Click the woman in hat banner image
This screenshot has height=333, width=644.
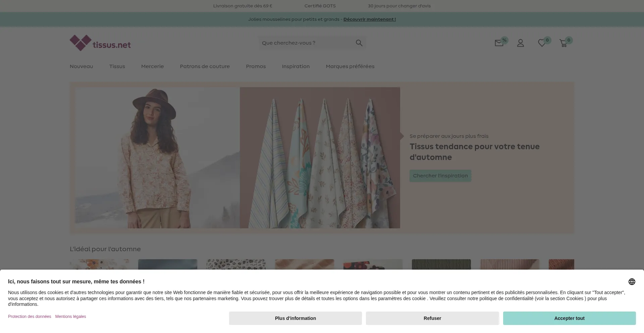point(157,158)
